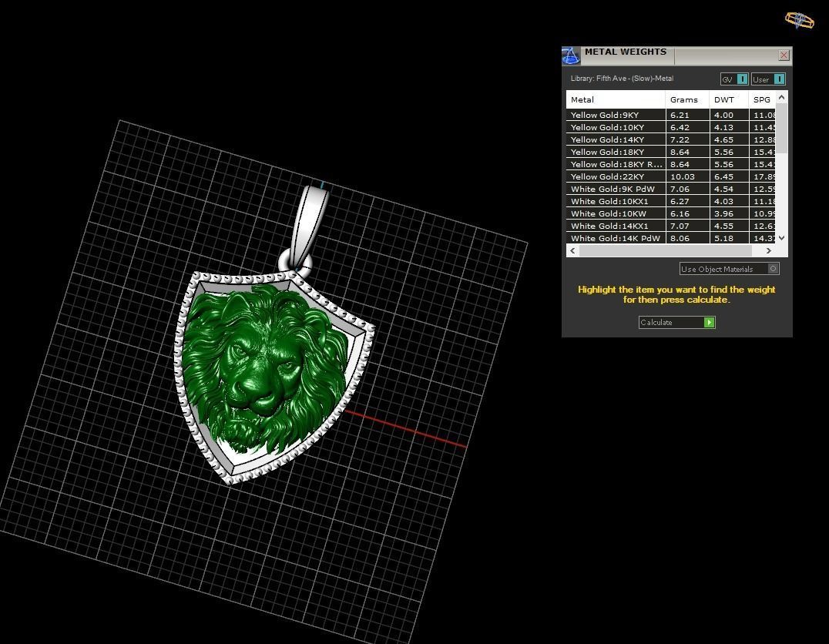
Task: Click the 3.96 DWT cell
Action: point(729,213)
